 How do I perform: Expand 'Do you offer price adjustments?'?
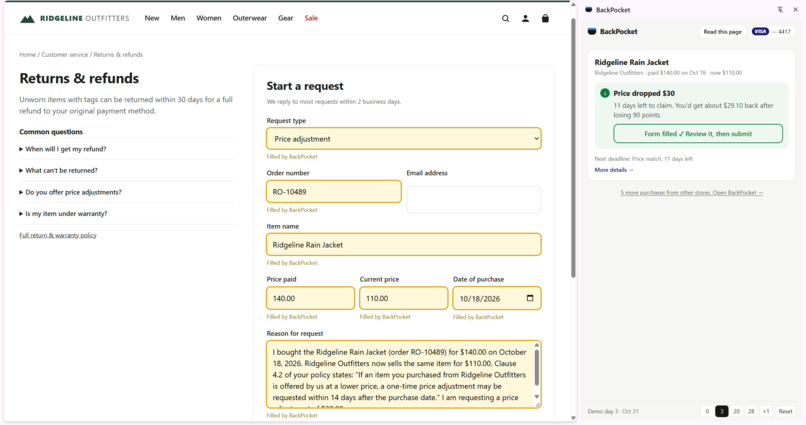point(126,192)
